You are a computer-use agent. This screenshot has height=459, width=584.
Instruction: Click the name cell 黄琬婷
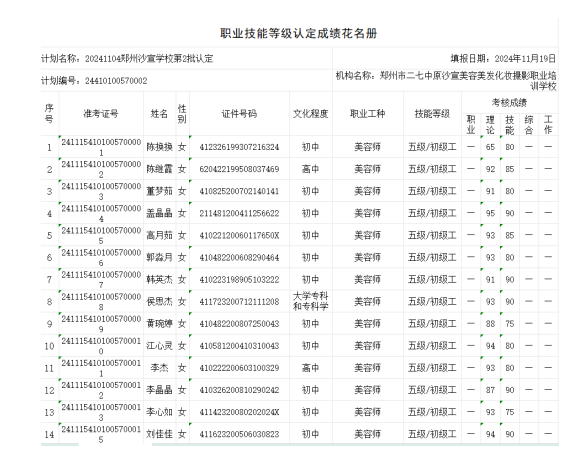click(159, 323)
